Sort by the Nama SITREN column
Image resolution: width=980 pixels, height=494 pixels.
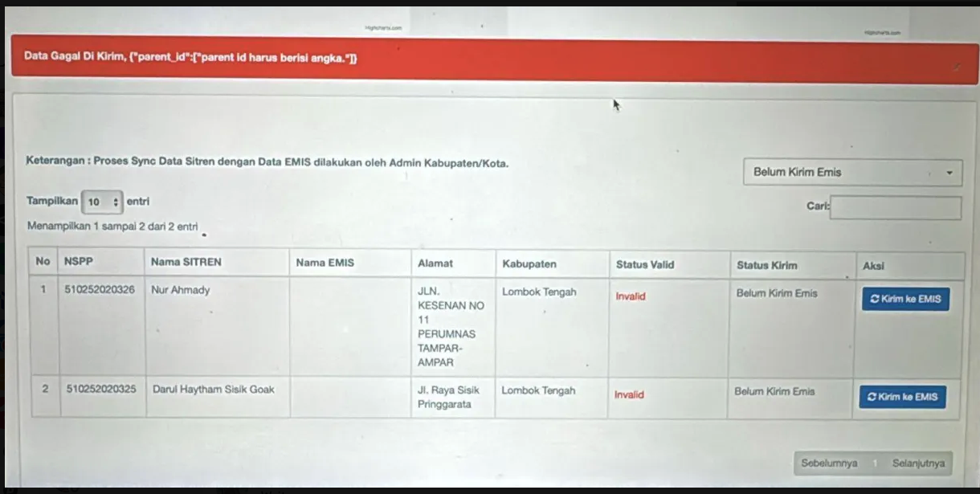coord(186,262)
